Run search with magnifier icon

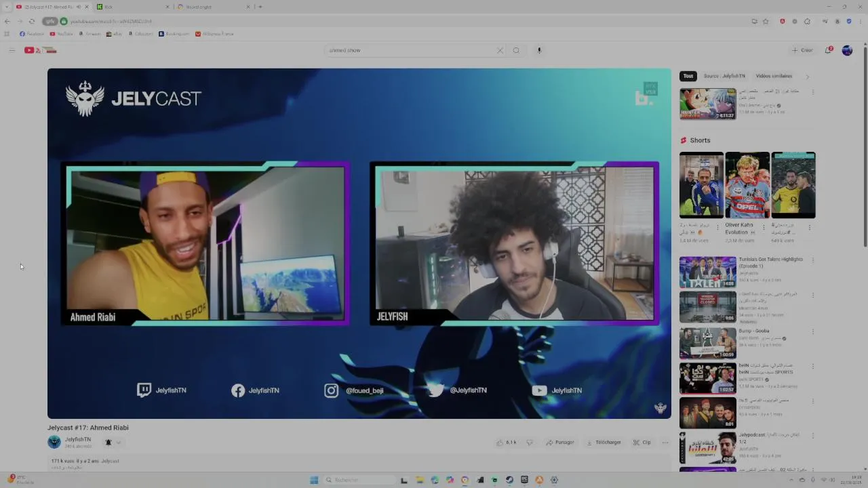pyautogui.click(x=516, y=50)
